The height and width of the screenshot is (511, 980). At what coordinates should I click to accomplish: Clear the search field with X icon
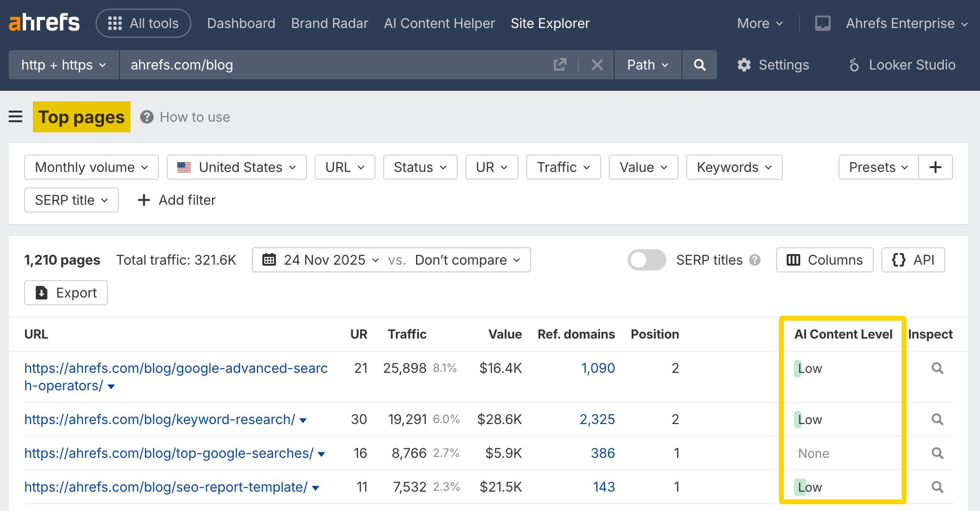tap(597, 65)
